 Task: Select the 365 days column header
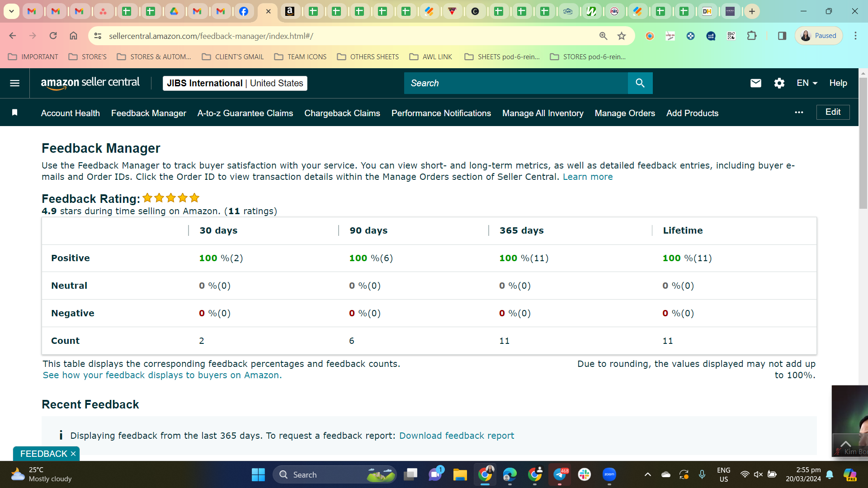[522, 230]
